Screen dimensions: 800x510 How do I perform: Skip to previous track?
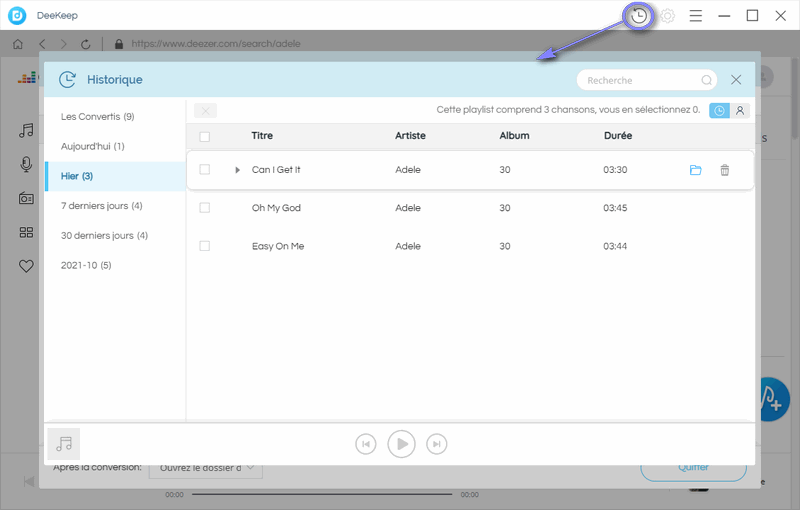366,444
